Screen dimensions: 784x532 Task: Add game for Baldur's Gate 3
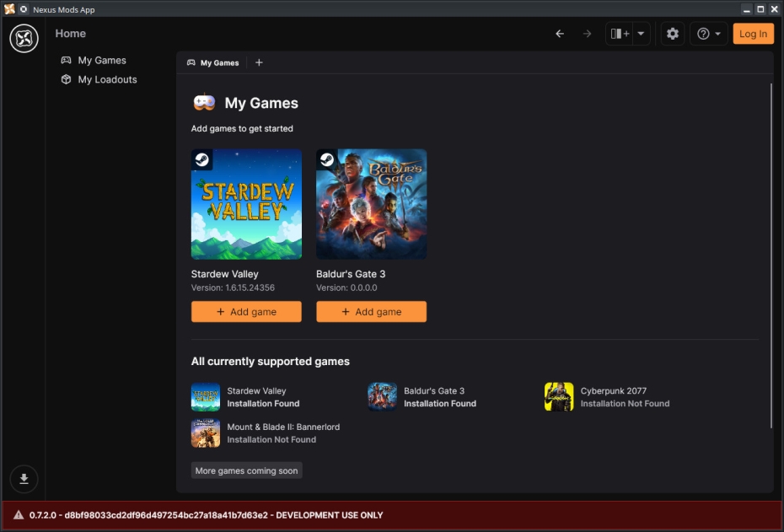[x=372, y=311]
